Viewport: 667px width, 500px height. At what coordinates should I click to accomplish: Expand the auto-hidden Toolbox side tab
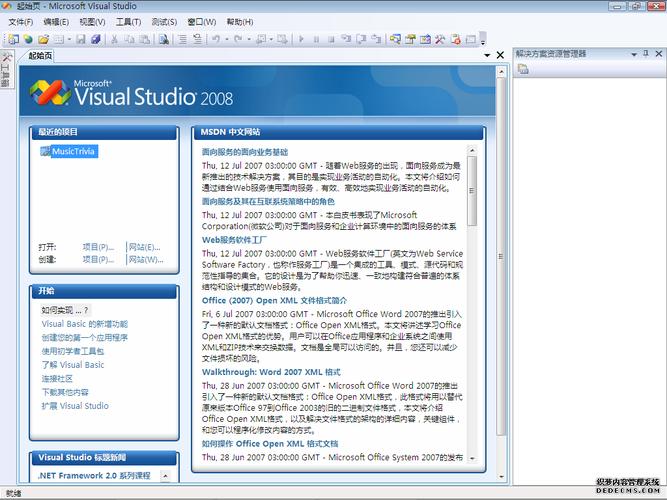(6, 69)
